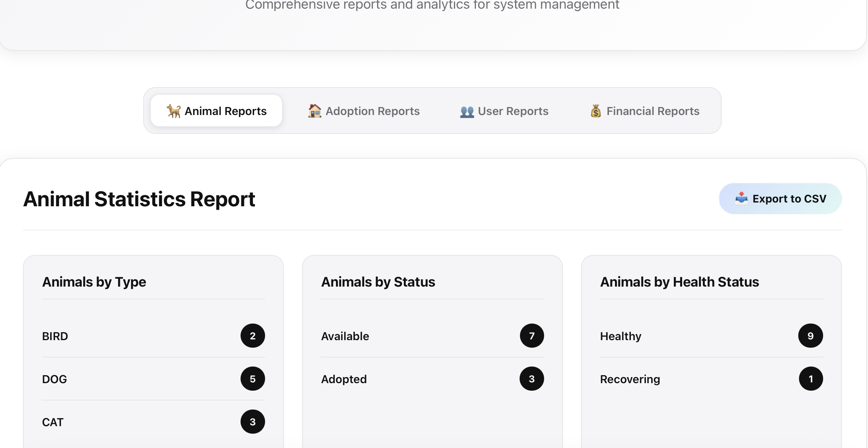
Task: Click the dog icon on Animal Reports tab
Action: [x=173, y=110]
